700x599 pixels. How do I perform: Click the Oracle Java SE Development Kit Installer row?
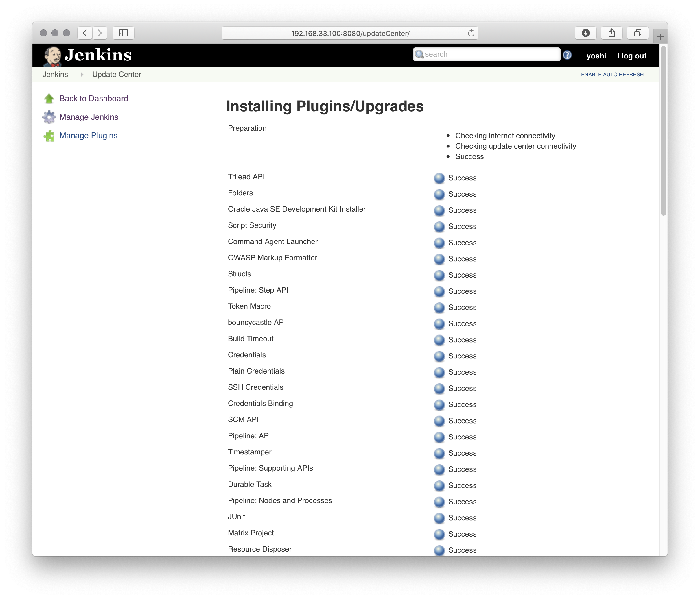coord(296,209)
